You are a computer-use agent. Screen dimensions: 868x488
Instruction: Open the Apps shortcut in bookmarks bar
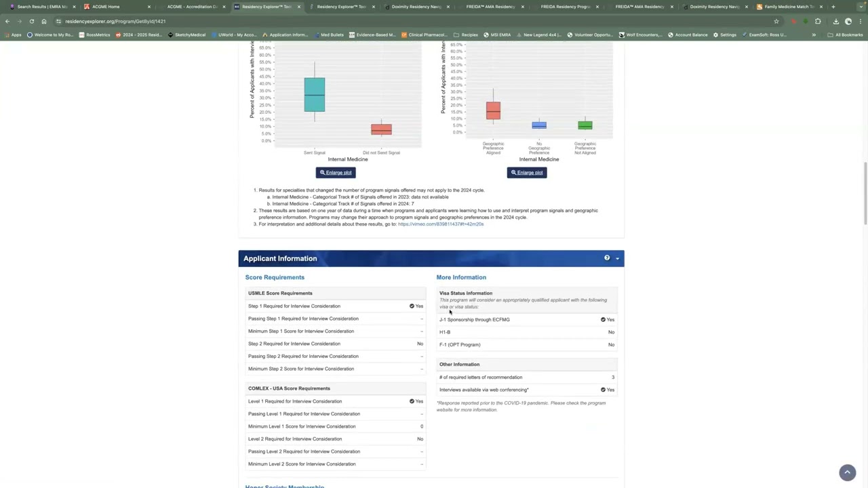(x=13, y=35)
